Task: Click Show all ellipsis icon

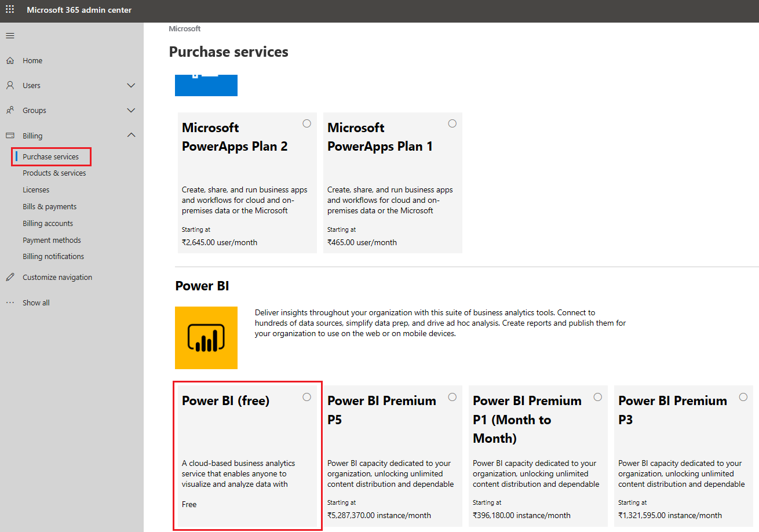Action: 10,302
